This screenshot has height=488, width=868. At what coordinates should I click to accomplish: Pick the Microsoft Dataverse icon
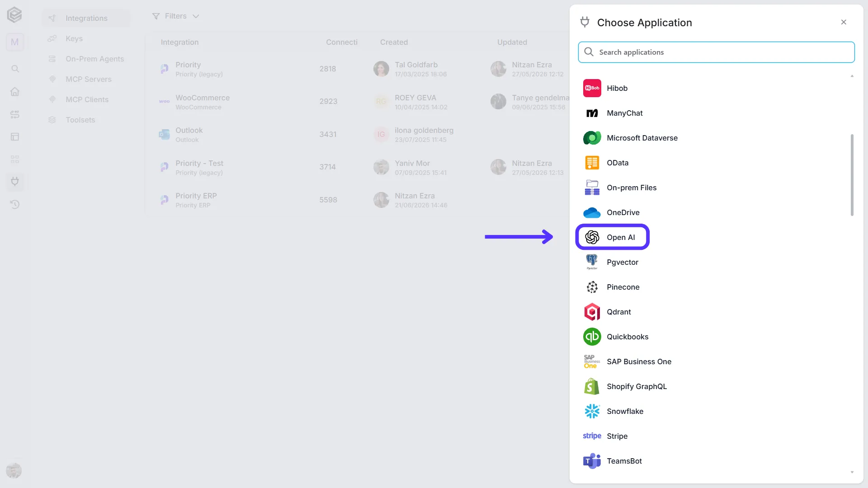[x=592, y=138]
